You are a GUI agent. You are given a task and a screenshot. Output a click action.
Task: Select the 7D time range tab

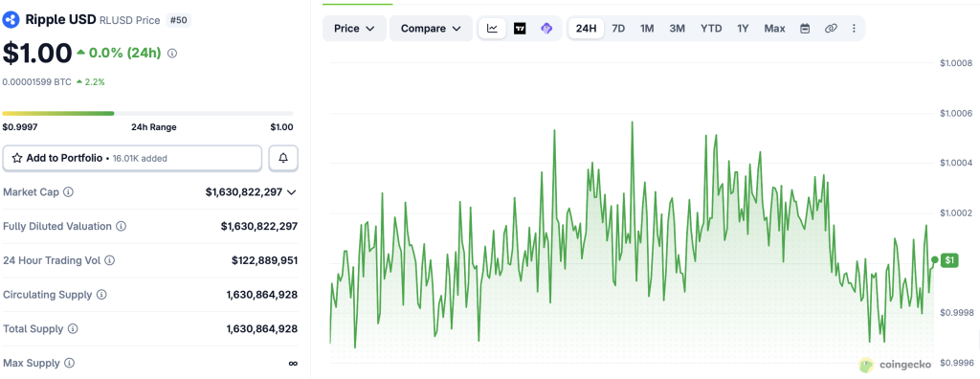pos(618,28)
